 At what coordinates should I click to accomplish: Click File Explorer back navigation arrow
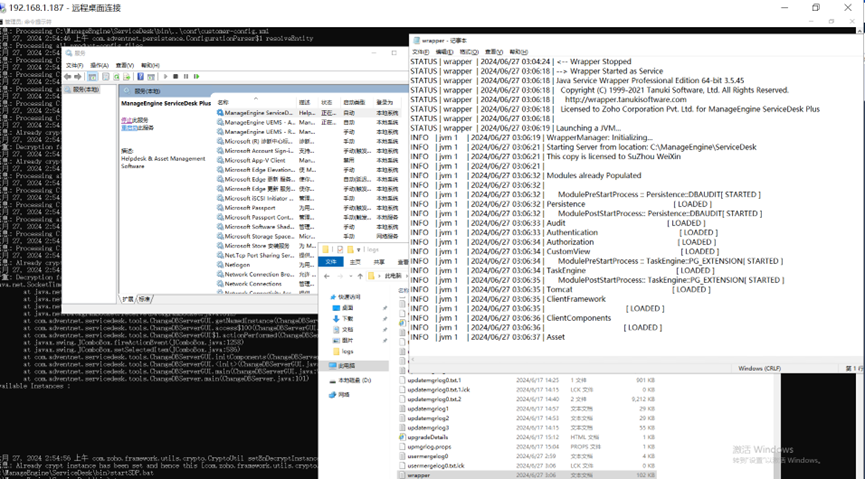pos(327,276)
